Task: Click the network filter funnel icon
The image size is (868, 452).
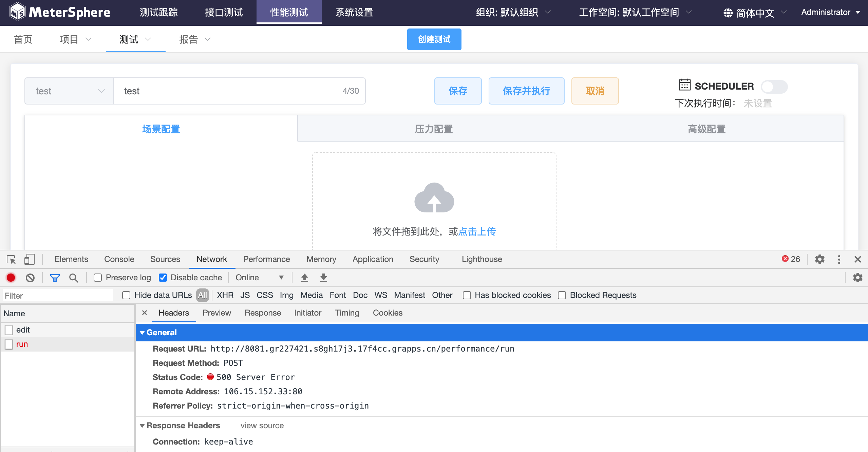Action: coord(55,278)
